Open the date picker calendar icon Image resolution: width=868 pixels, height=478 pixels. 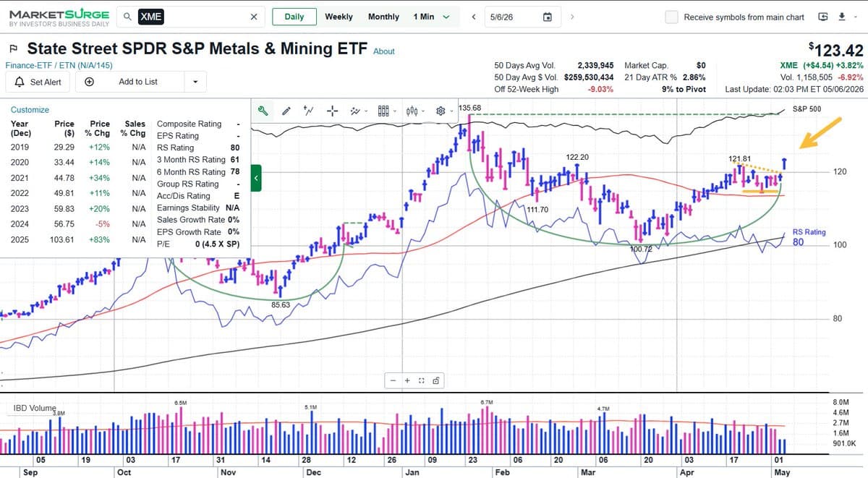coord(548,17)
